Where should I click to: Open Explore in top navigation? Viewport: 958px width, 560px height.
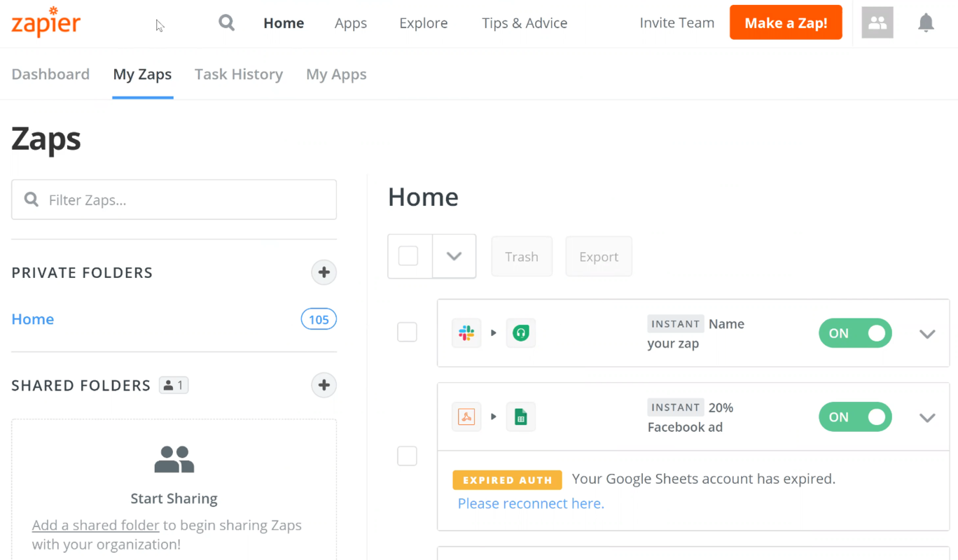click(424, 23)
